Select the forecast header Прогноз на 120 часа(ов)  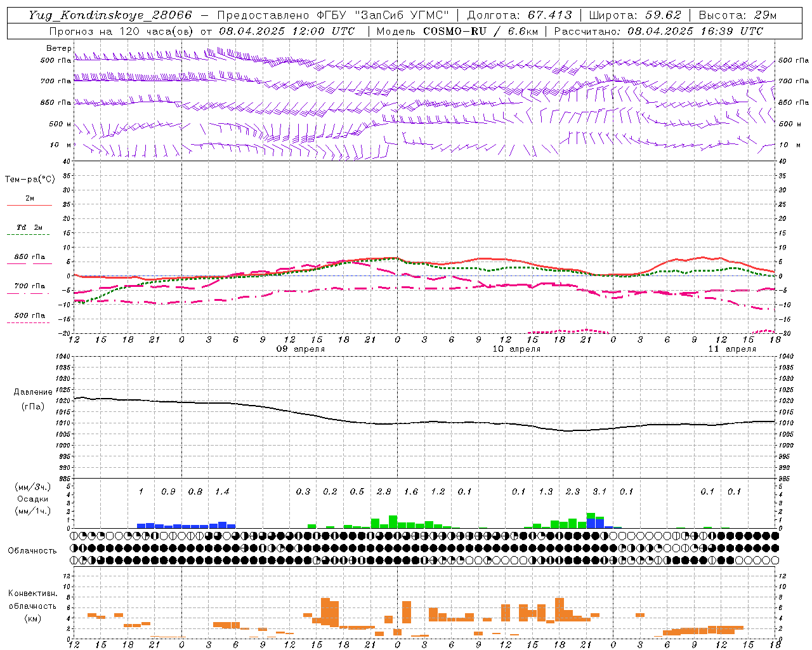click(122, 31)
